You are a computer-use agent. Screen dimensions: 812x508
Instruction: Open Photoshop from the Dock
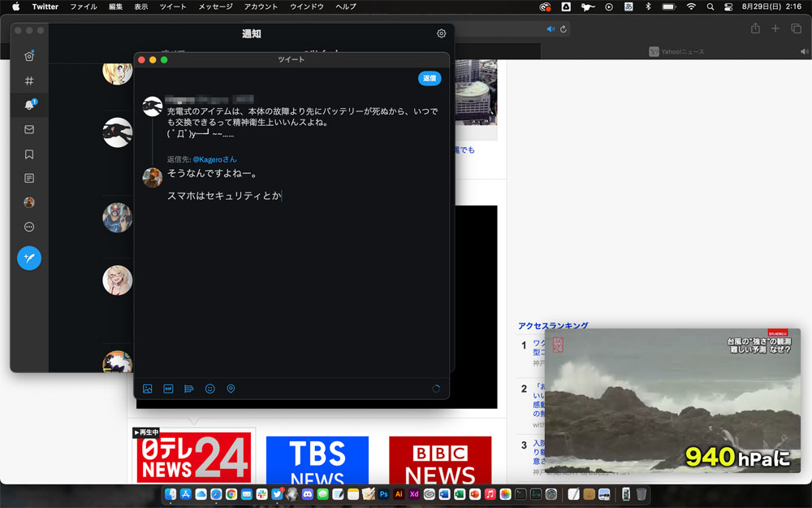pyautogui.click(x=383, y=494)
